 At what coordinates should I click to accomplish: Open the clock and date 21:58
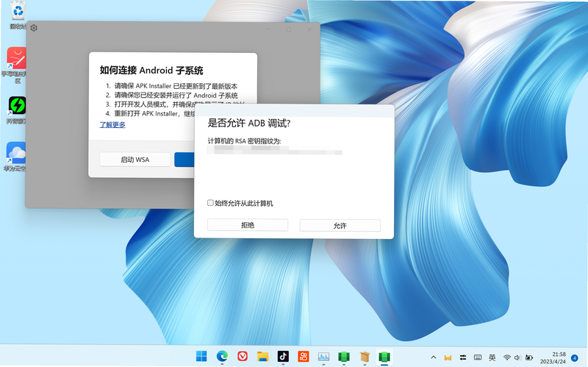point(553,357)
